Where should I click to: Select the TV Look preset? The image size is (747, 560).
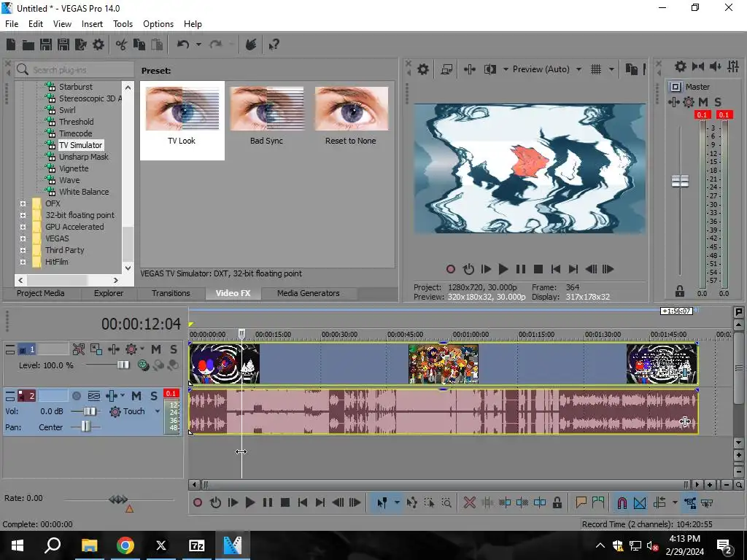pos(182,120)
